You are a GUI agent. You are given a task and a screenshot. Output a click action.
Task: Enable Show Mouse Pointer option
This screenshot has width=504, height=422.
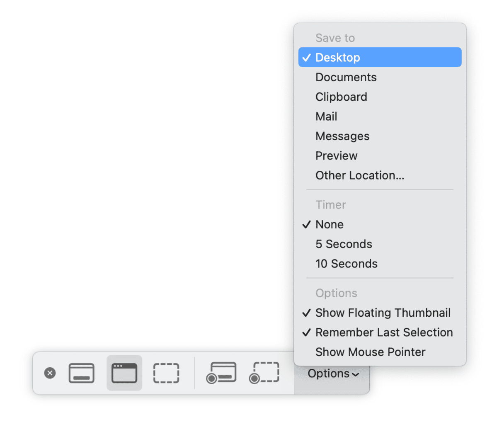pos(370,352)
